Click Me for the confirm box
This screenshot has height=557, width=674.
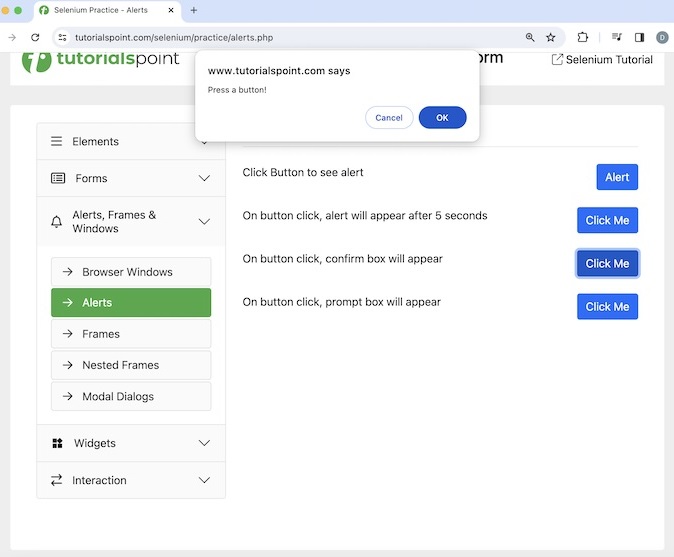[607, 263]
